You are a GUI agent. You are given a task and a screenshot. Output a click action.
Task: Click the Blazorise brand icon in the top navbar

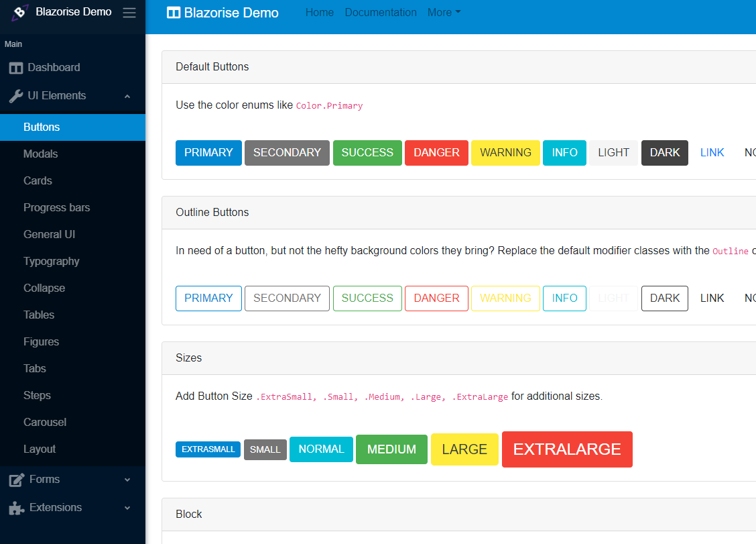coord(175,12)
